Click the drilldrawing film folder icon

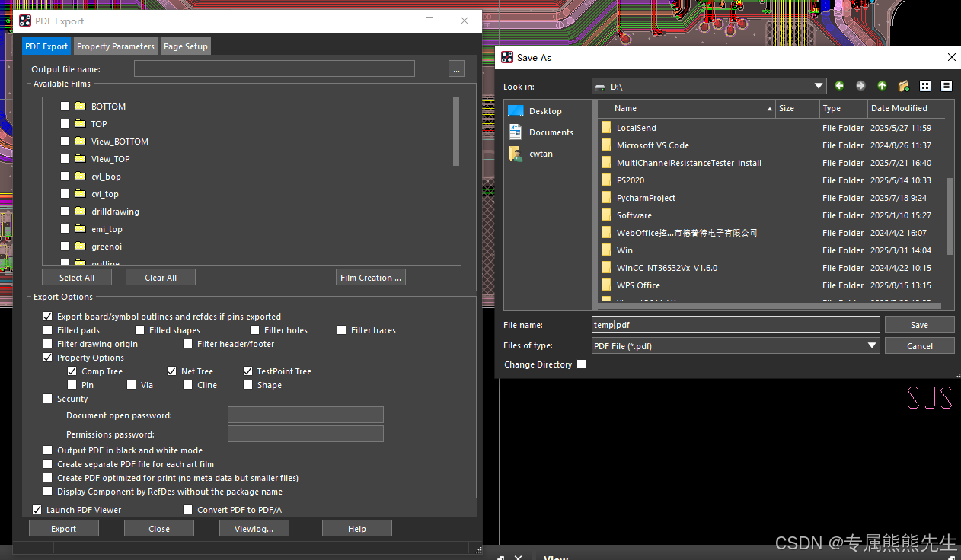click(x=80, y=212)
